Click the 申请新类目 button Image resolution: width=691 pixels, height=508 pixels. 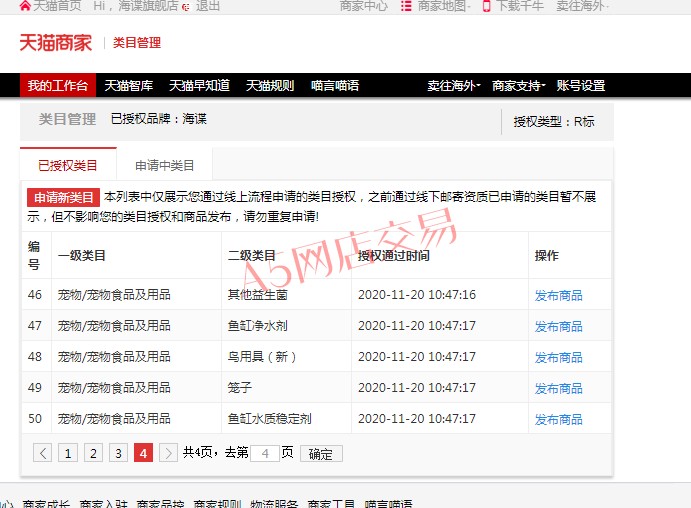click(x=62, y=197)
